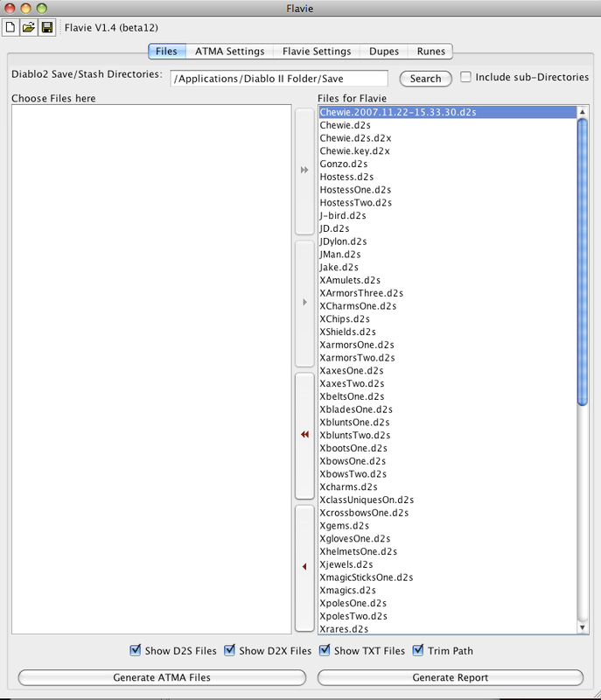The width and height of the screenshot is (601, 700).
Task: Select XhelmetsOne.d2s file
Action: [448, 552]
